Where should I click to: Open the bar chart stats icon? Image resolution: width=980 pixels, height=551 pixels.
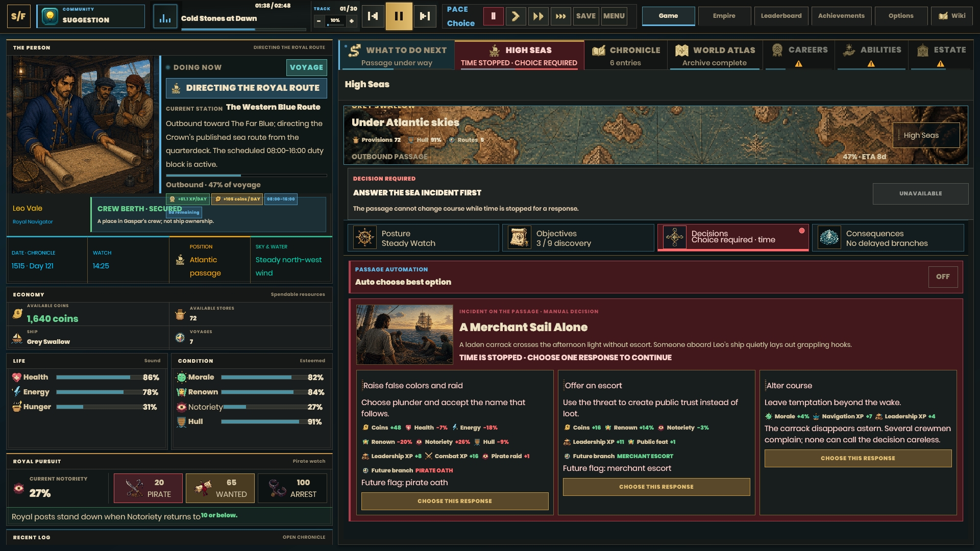click(165, 16)
